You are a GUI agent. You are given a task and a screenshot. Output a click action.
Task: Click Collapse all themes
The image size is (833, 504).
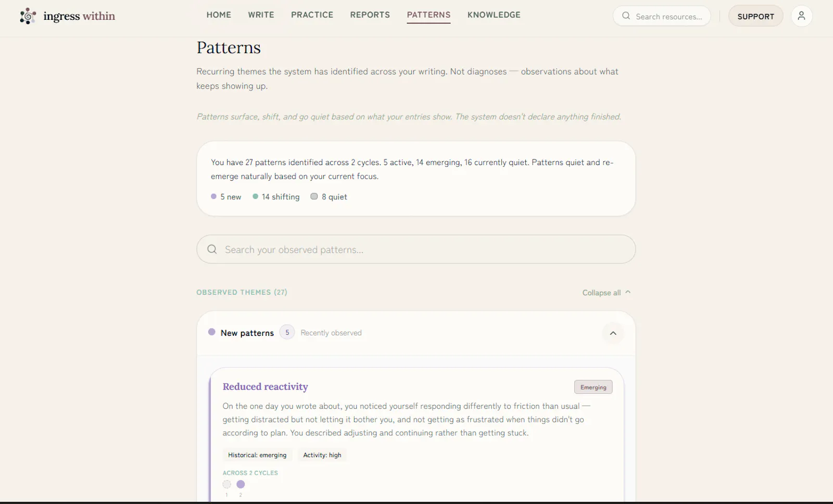pos(606,293)
